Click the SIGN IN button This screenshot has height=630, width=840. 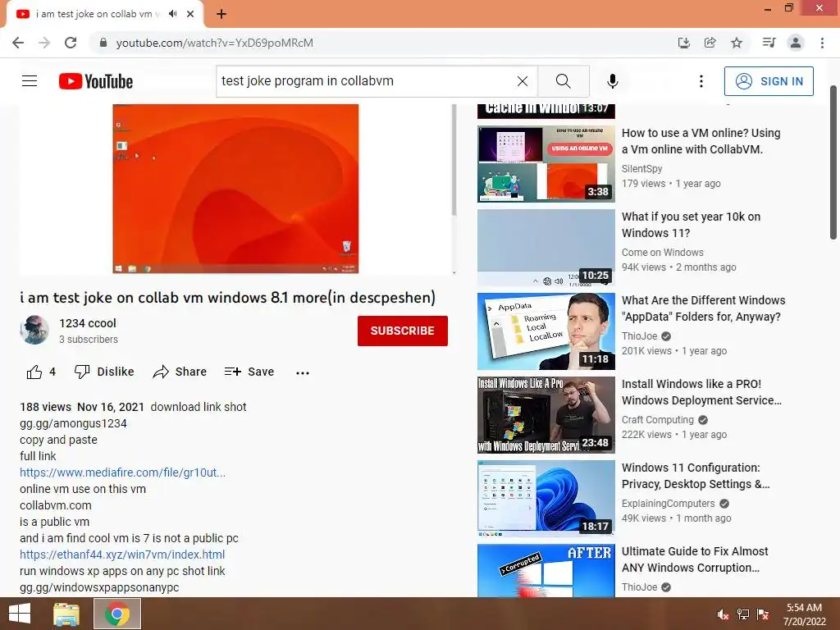point(769,81)
